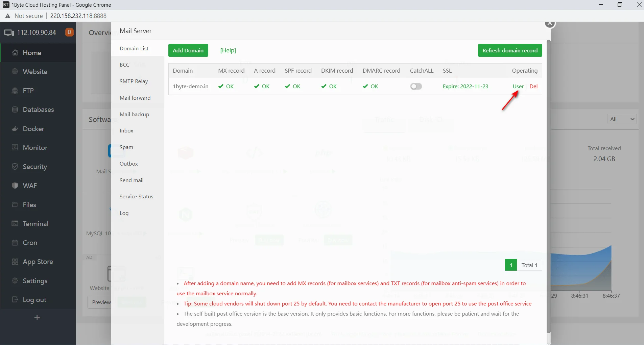This screenshot has height=345, width=644.
Task: Click the orange notification badge showing 0
Action: pyautogui.click(x=69, y=32)
